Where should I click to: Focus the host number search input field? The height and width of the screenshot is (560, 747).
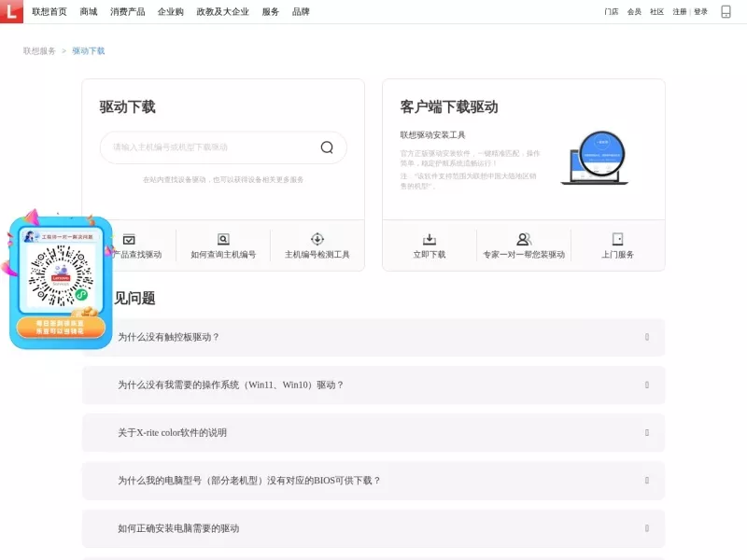pyautogui.click(x=223, y=147)
